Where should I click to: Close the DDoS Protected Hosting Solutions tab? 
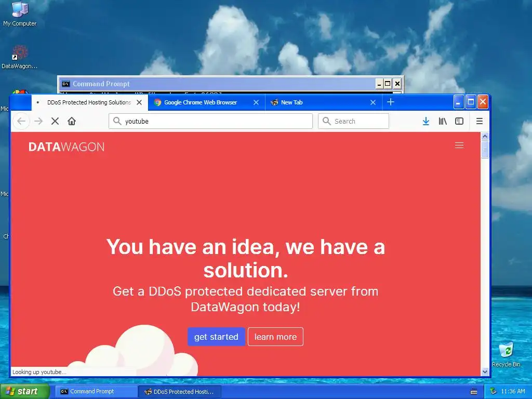[139, 102]
